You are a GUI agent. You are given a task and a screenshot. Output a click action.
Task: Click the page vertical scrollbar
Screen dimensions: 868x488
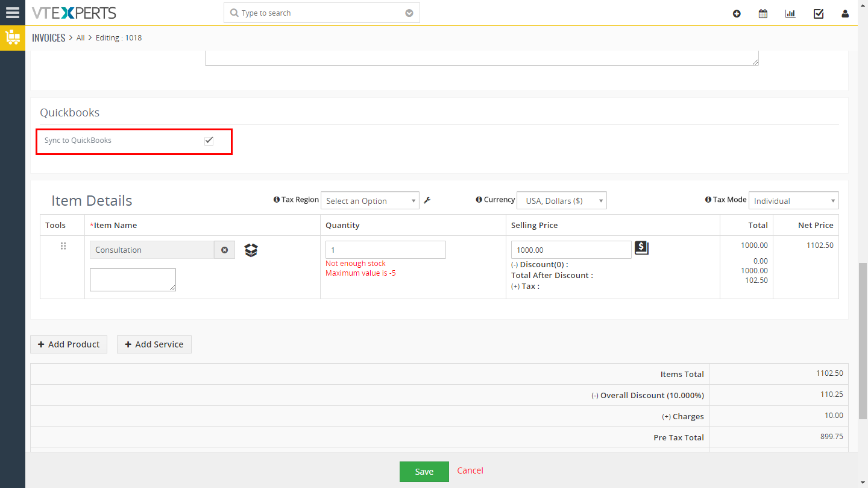863,340
